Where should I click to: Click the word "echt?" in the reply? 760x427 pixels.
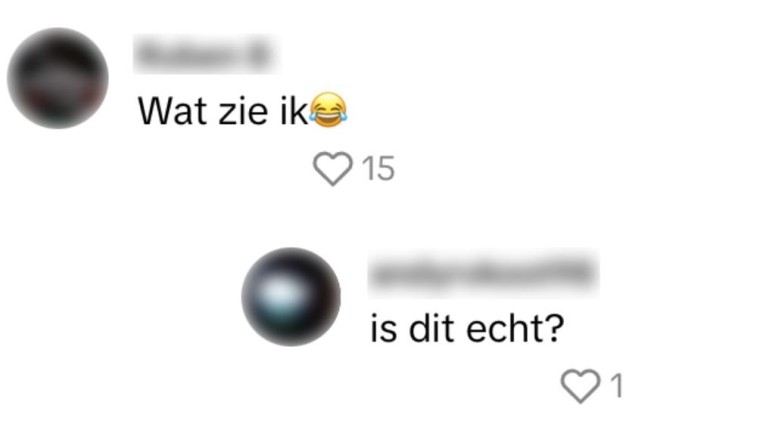(x=515, y=329)
